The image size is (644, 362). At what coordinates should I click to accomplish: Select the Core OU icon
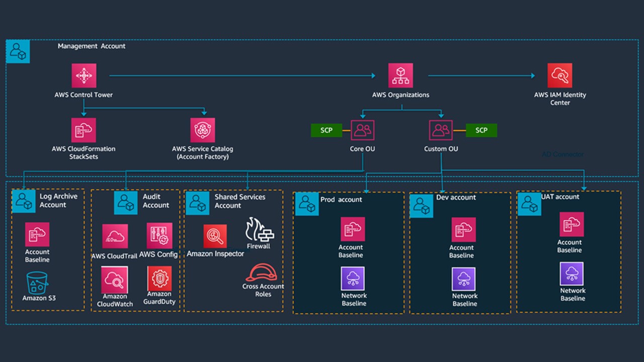pyautogui.click(x=362, y=130)
